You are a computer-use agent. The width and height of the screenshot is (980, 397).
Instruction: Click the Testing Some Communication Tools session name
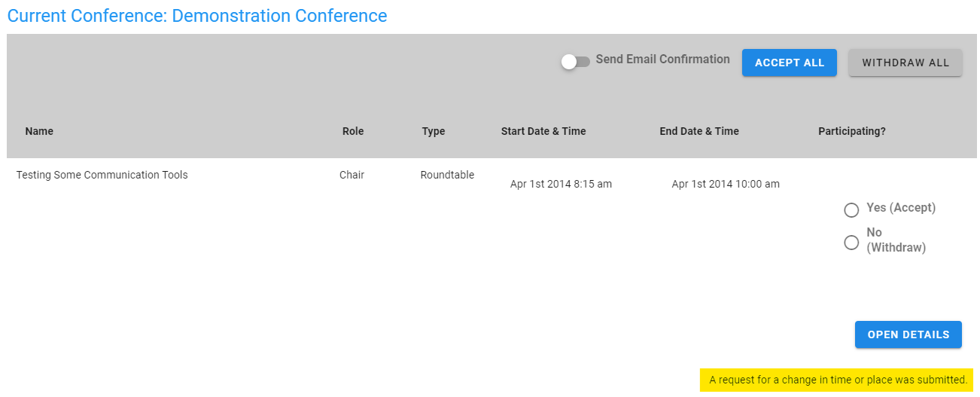(x=102, y=175)
